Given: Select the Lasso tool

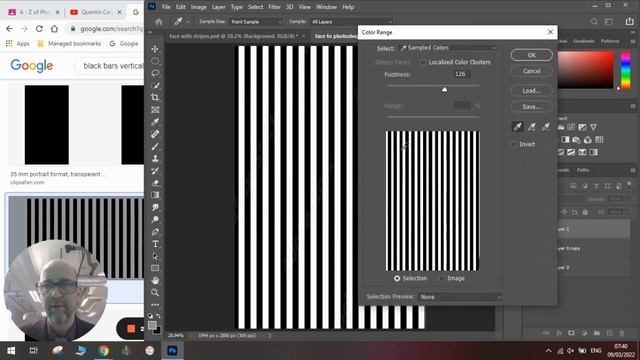Looking at the screenshot, I should tap(155, 73).
